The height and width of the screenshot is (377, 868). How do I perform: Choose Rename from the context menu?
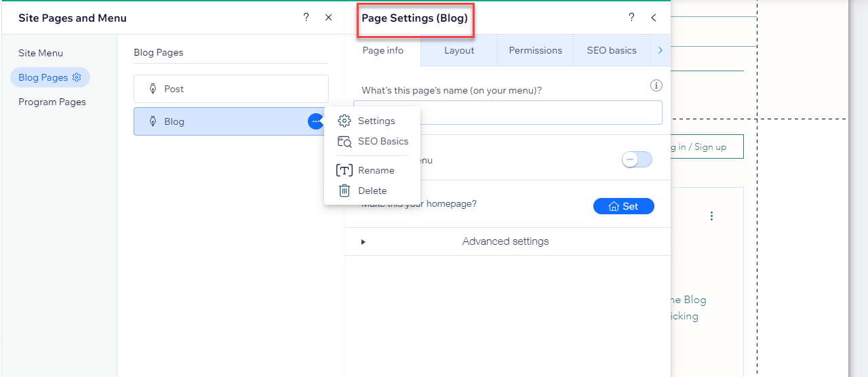[372, 170]
